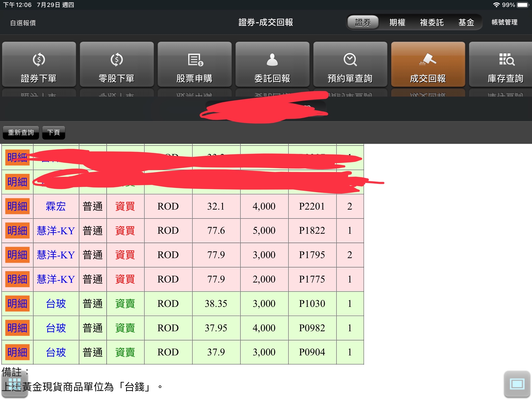Open the 慧洋-KY stock link at 77.6
This screenshot has width=532, height=399.
[x=56, y=231]
